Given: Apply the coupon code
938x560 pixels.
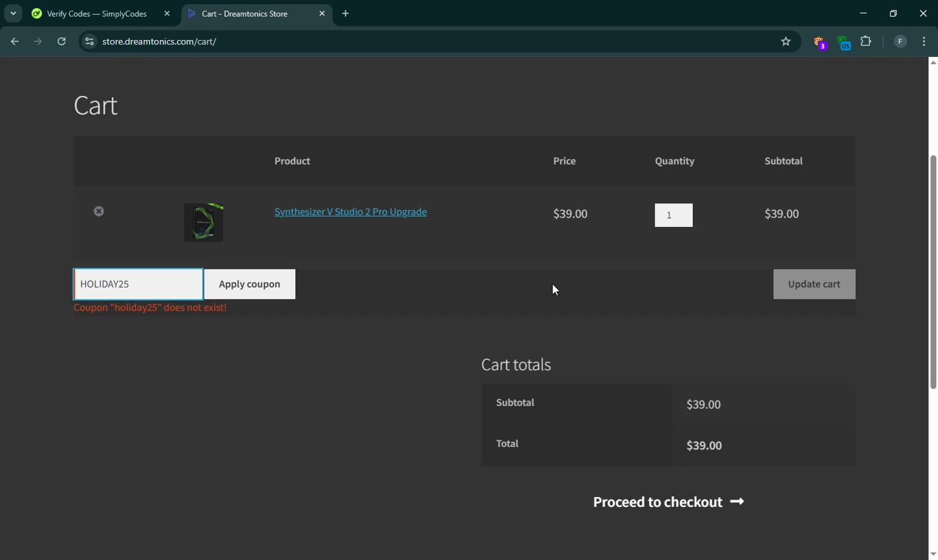Looking at the screenshot, I should tap(250, 284).
